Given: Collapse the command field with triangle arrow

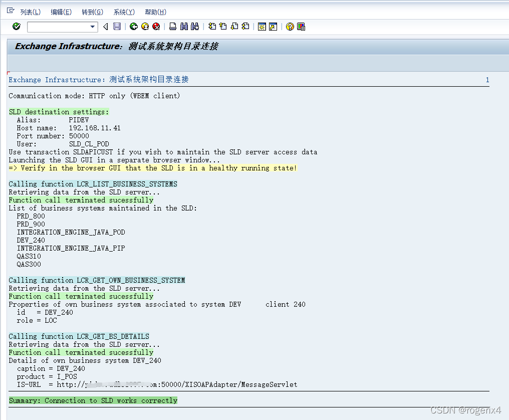Looking at the screenshot, I should coord(105,27).
